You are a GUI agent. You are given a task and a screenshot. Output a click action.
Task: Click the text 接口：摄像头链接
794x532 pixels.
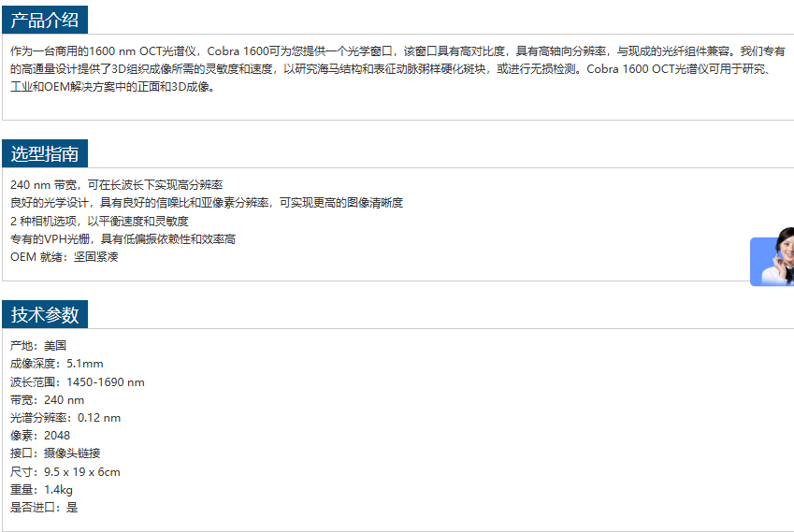click(55, 453)
